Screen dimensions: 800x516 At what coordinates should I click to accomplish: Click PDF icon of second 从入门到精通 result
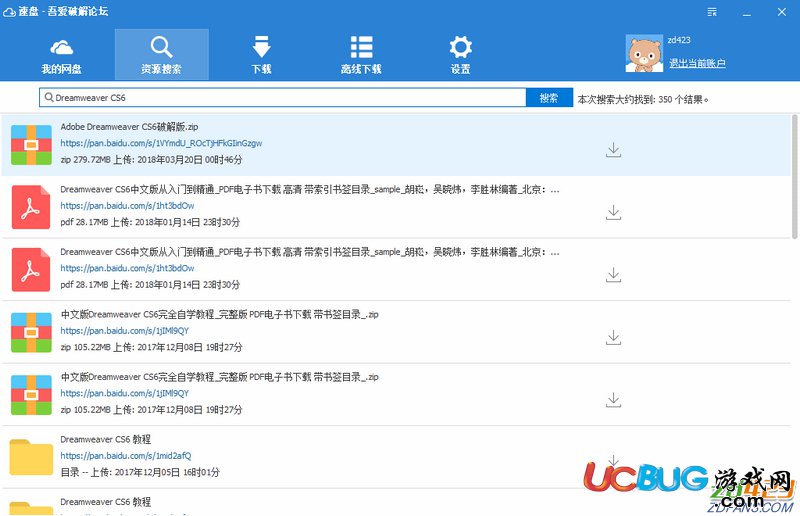(x=31, y=269)
